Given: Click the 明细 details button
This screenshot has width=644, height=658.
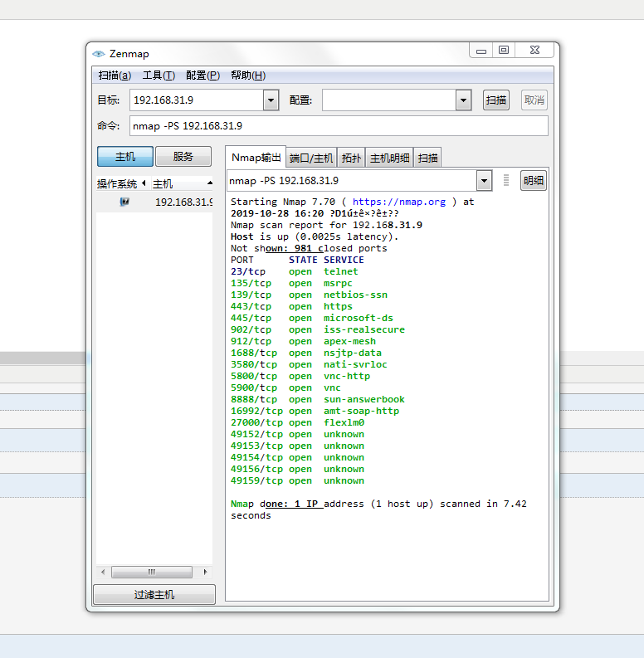Looking at the screenshot, I should 534,180.
